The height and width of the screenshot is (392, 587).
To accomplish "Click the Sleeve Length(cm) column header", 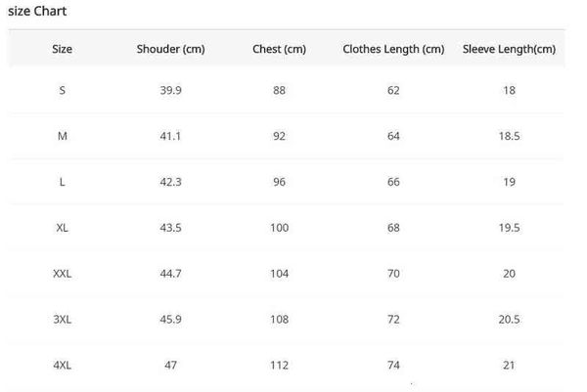I will pos(509,49).
